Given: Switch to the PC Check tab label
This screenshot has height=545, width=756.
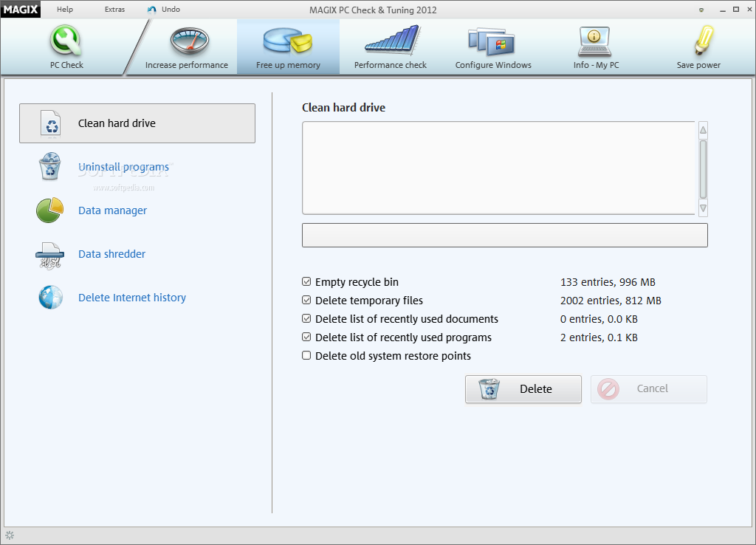Looking at the screenshot, I should click(66, 65).
